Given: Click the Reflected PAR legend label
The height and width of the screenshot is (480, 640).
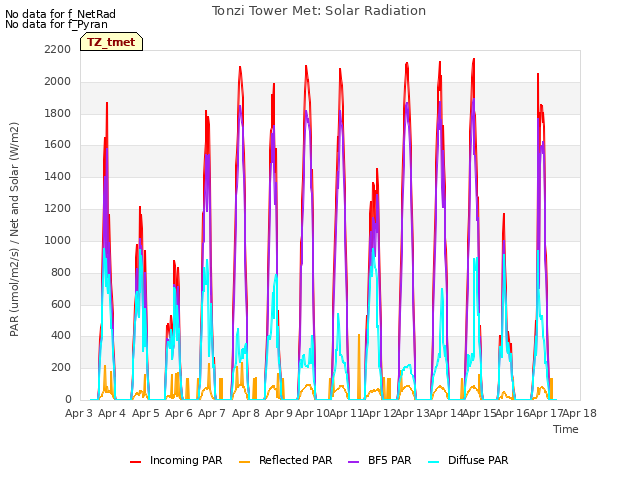Looking at the screenshot, I should pyautogui.click(x=296, y=460).
